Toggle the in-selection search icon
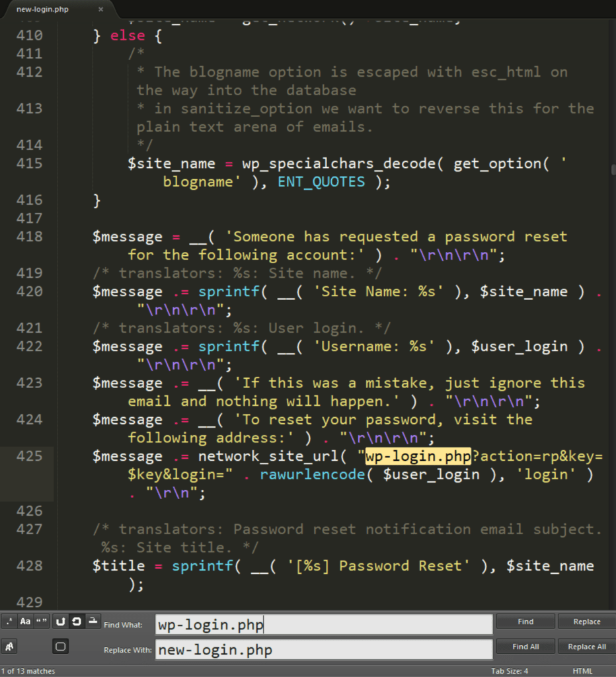 [77, 621]
